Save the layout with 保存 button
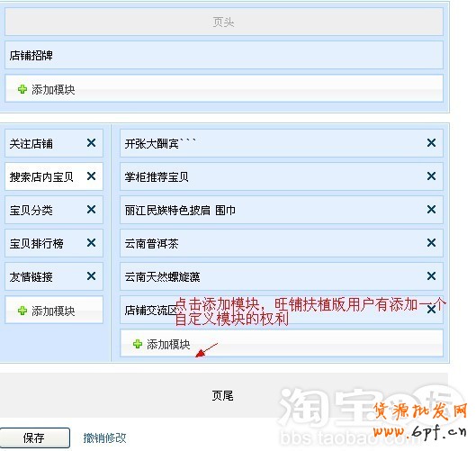 pos(34,437)
